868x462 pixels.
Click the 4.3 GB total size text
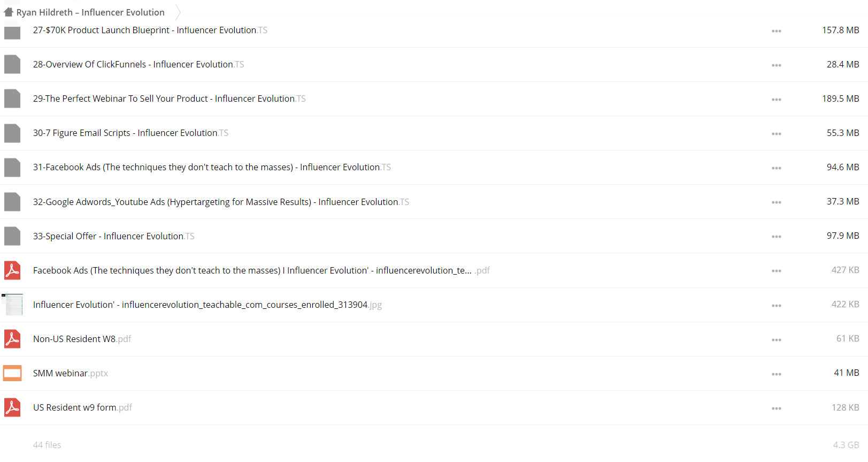(846, 445)
